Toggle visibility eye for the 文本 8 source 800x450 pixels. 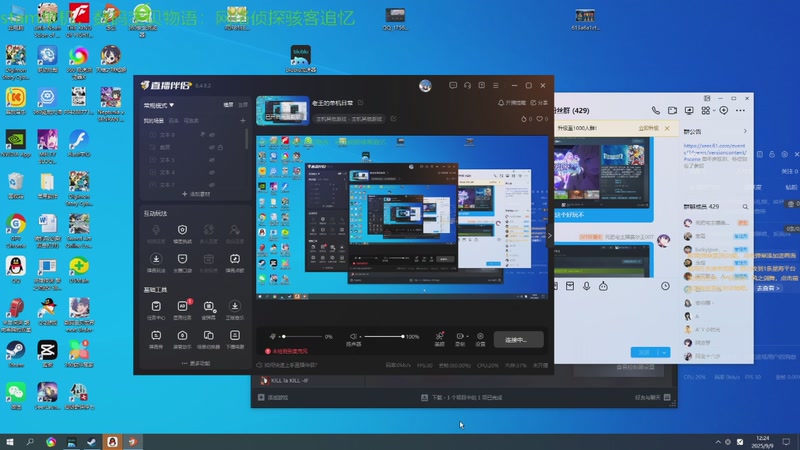tap(212, 135)
